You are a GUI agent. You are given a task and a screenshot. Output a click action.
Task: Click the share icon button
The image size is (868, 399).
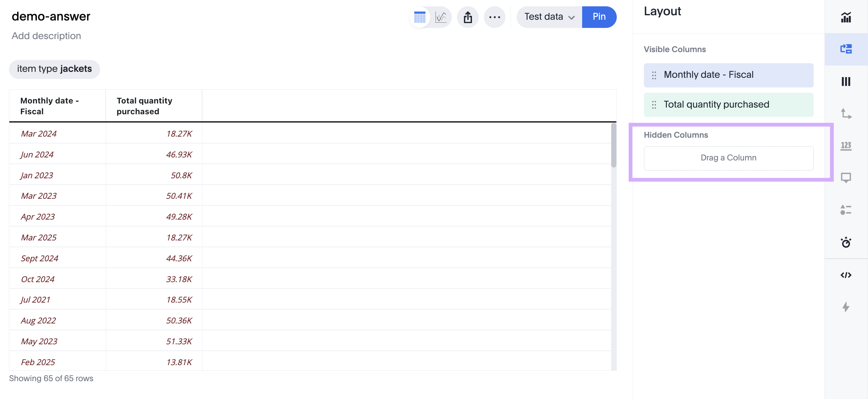[468, 17]
